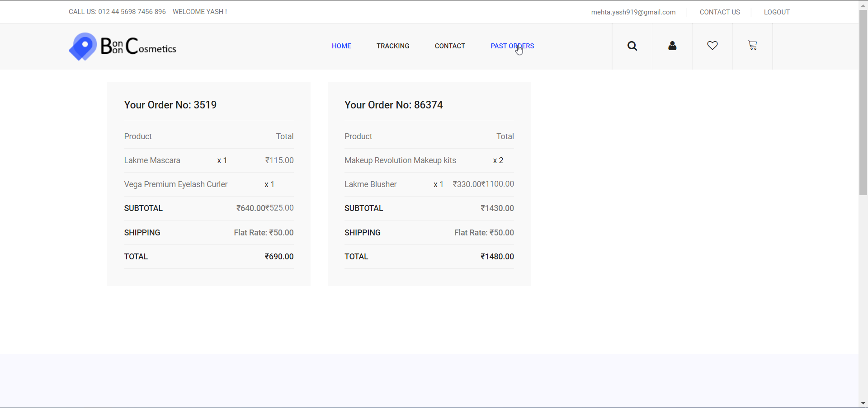The width and height of the screenshot is (868, 408).
Task: Click the Lakme Blusher product name
Action: click(x=371, y=184)
